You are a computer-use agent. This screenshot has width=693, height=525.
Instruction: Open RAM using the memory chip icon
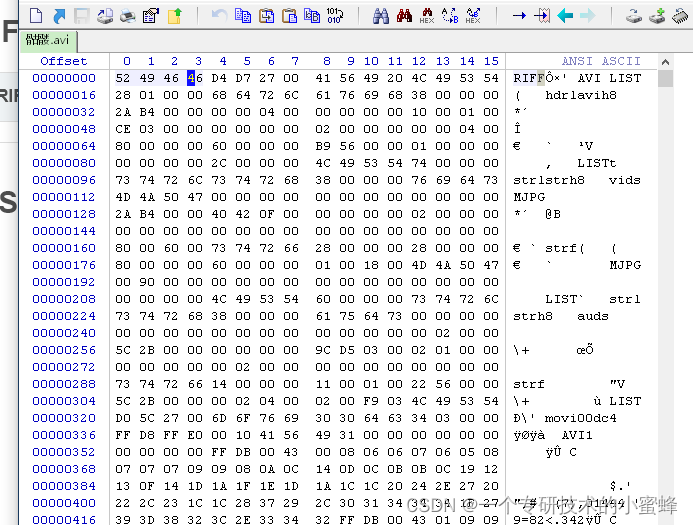click(681, 16)
